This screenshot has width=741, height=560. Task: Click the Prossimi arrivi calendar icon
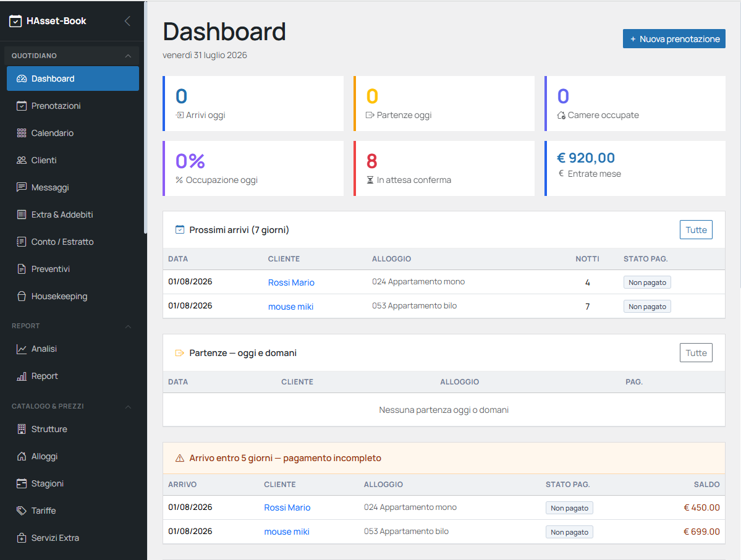point(180,230)
